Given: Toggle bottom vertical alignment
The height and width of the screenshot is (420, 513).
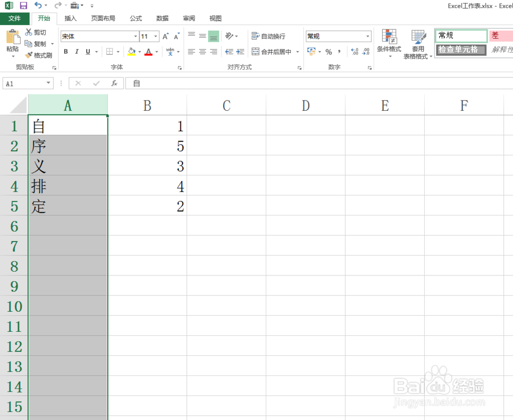Looking at the screenshot, I should coord(213,36).
